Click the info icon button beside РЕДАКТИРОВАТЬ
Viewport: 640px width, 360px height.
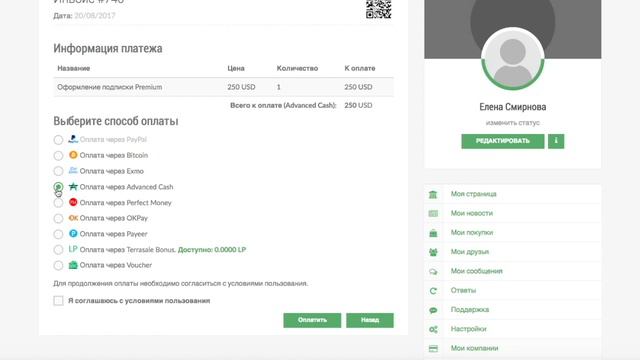click(556, 141)
